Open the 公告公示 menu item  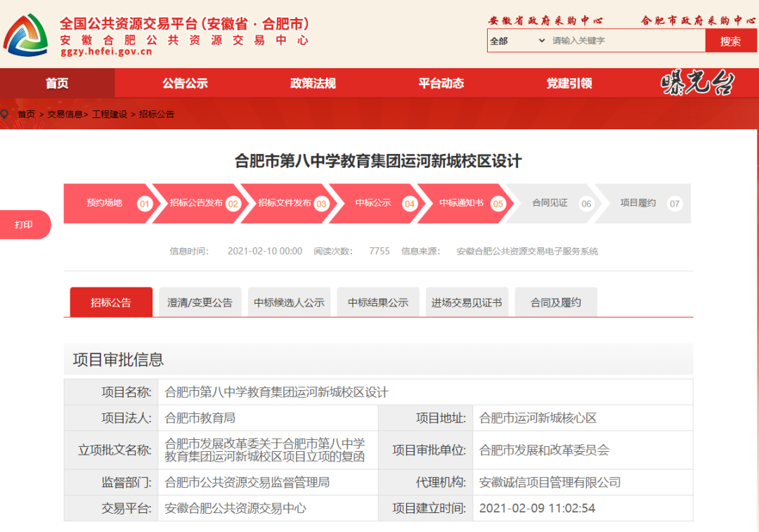pyautogui.click(x=185, y=82)
